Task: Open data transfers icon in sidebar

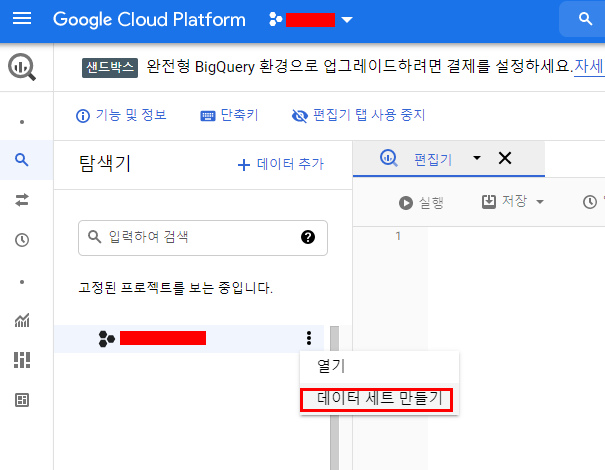Action: (x=22, y=200)
